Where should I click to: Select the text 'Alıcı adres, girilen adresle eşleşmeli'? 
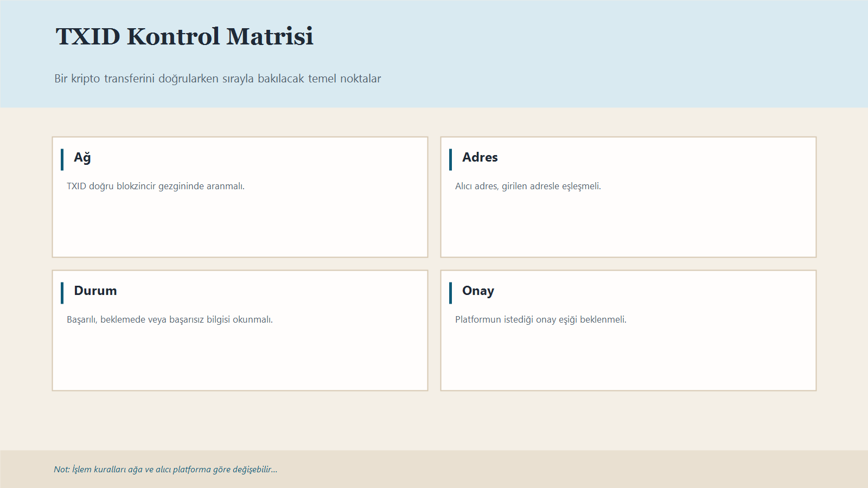coord(528,186)
